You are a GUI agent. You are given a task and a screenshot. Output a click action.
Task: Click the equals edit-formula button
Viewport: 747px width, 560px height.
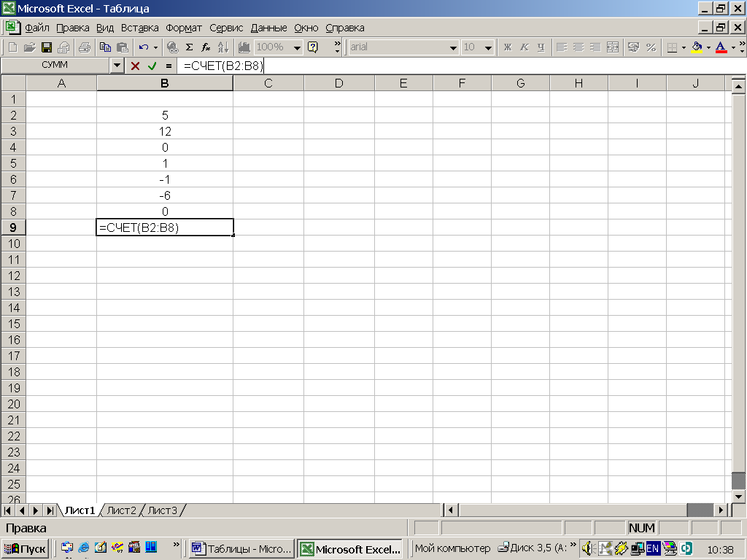(169, 66)
